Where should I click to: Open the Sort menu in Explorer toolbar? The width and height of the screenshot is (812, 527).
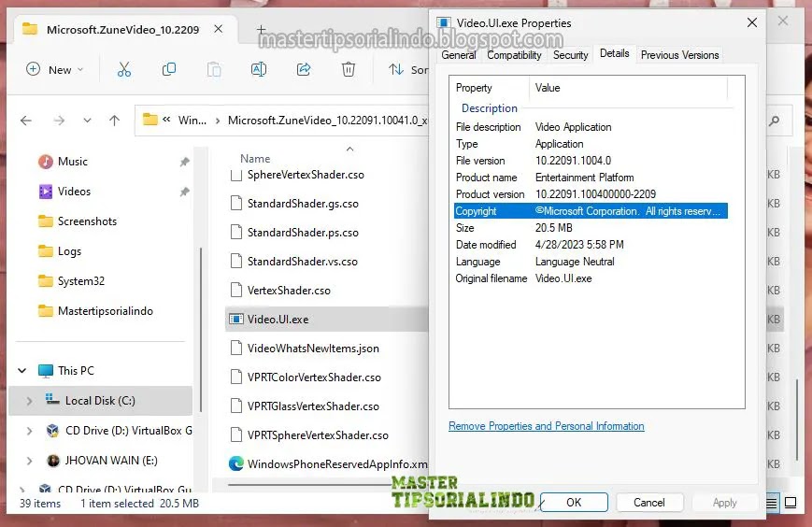[x=408, y=69]
